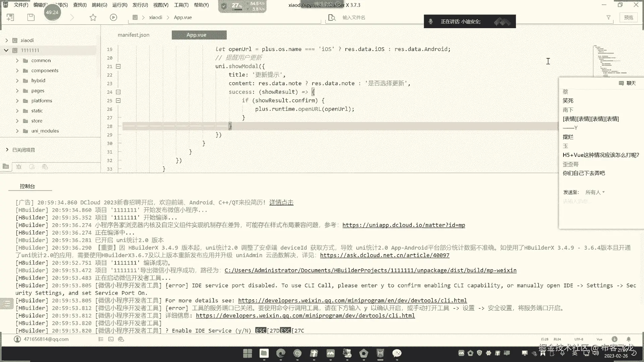Open the uniapp.dcloud.io matter link
This screenshot has height=362, width=644.
404,225
